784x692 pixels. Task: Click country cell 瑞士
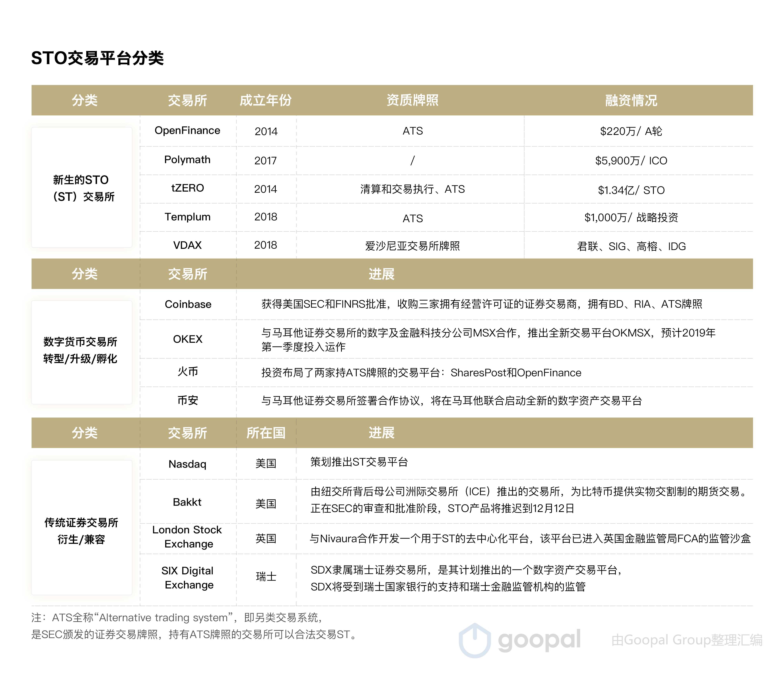pyautogui.click(x=266, y=577)
